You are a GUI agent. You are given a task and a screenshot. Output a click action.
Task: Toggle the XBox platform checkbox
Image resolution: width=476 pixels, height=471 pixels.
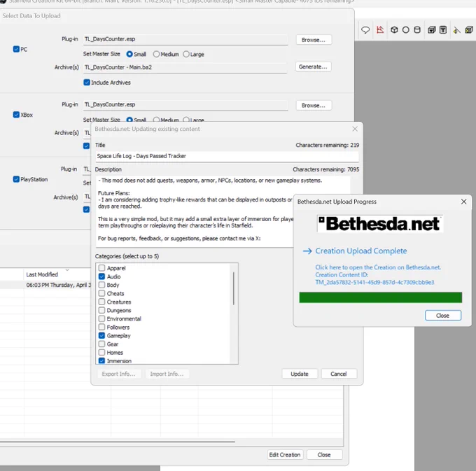pyautogui.click(x=16, y=115)
